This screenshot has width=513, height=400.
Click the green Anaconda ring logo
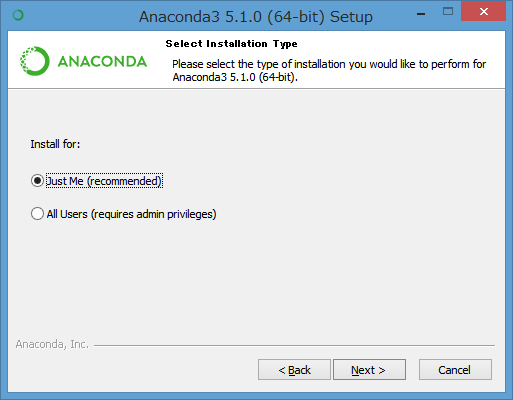(x=35, y=61)
